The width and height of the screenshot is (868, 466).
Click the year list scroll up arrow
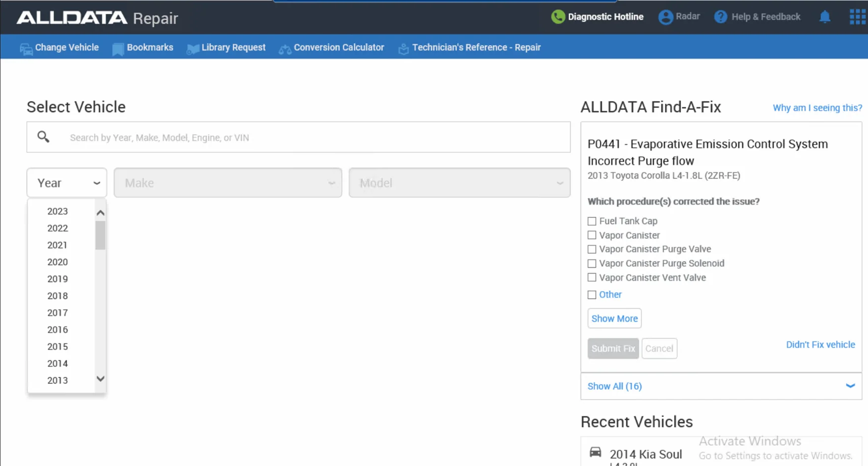101,213
